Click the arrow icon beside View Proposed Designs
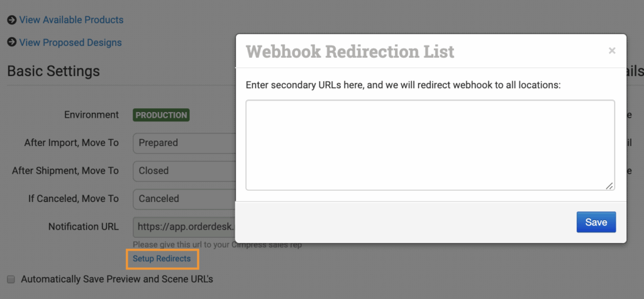Screen dimensions: 644x299 (x=11, y=43)
